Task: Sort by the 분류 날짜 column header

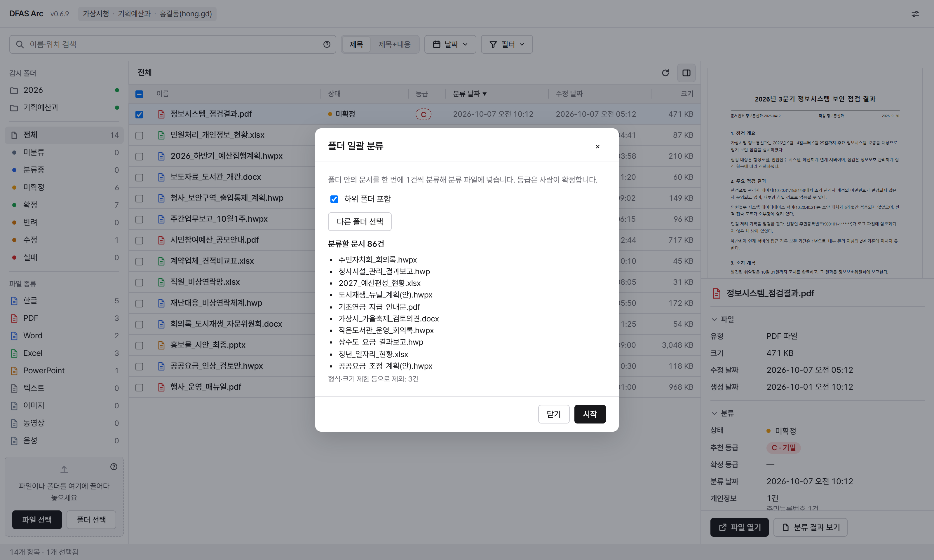Action: point(469,94)
